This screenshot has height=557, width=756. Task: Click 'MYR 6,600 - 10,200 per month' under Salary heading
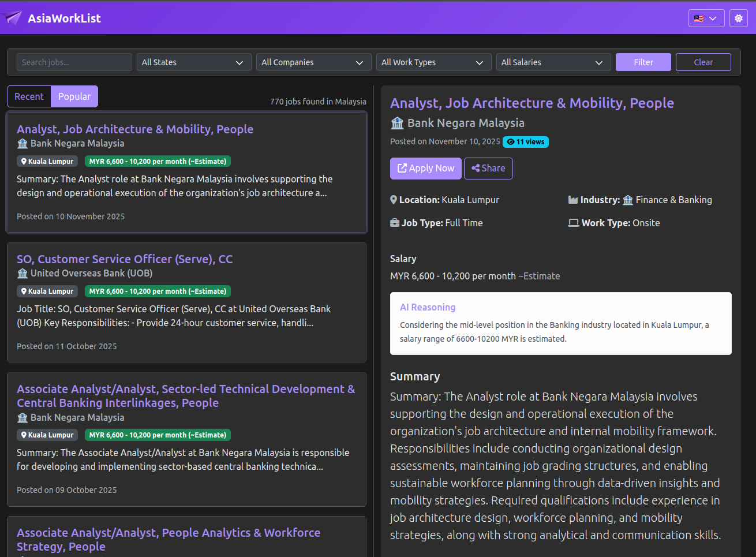453,276
